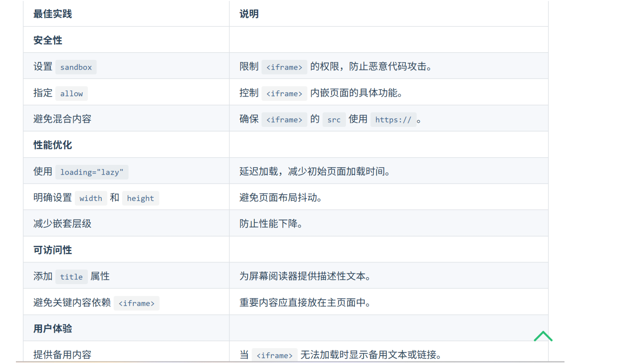This screenshot has height=364, width=617.
Task: Click the 避免混合内容 table cell
Action: [62, 119]
